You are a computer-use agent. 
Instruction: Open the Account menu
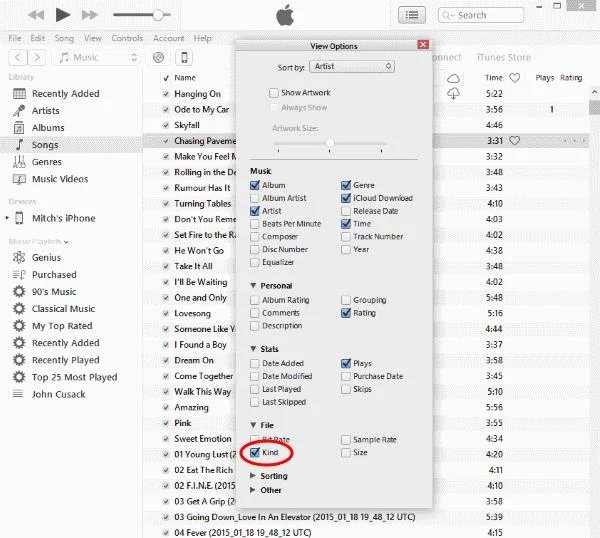168,38
